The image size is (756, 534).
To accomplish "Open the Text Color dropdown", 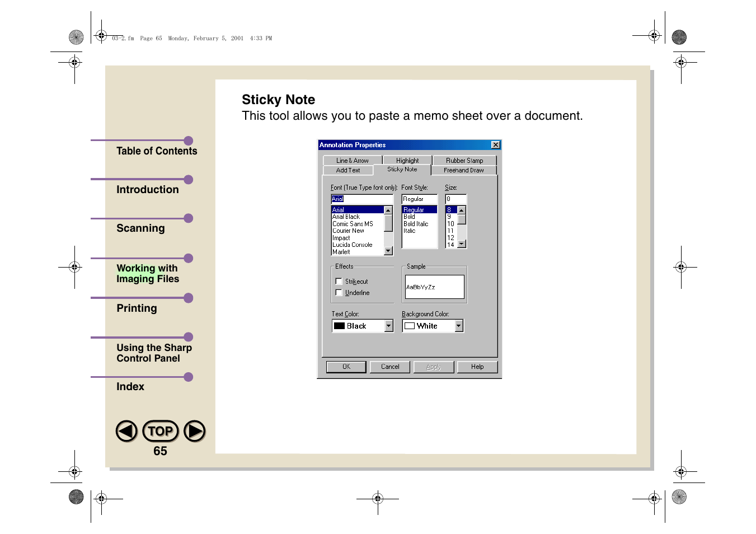I will 389,326.
